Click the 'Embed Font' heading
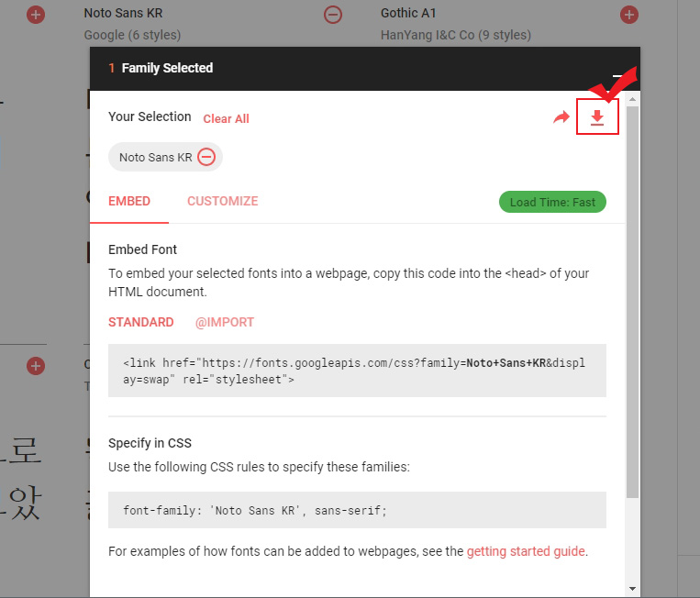 142,249
